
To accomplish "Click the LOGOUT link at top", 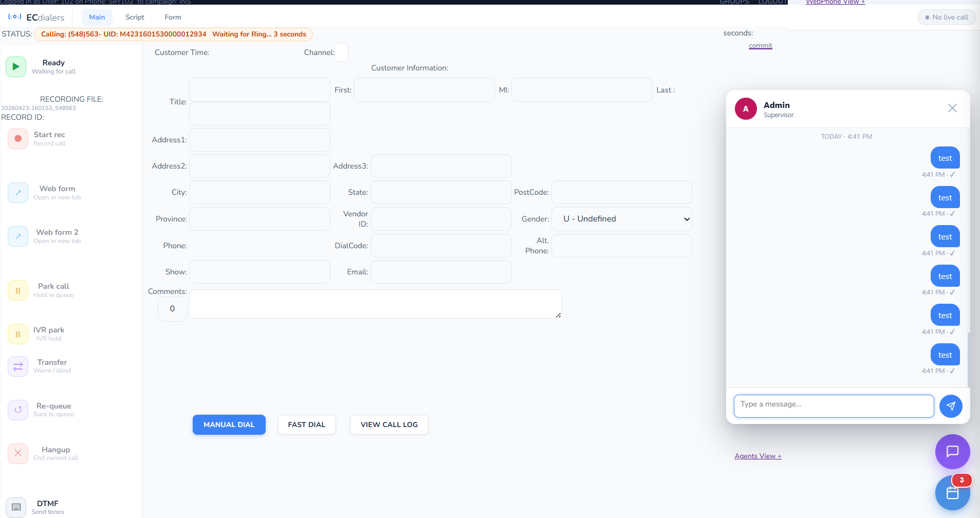I will click(x=772, y=2).
